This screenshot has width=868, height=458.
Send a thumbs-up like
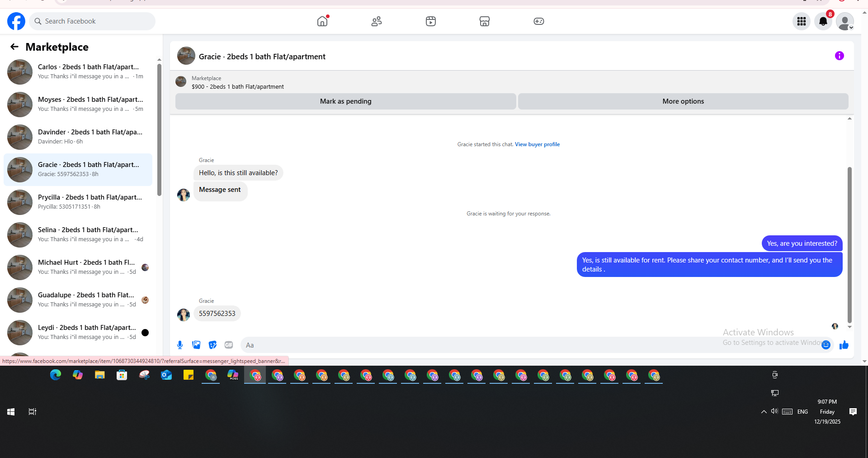pyautogui.click(x=844, y=345)
